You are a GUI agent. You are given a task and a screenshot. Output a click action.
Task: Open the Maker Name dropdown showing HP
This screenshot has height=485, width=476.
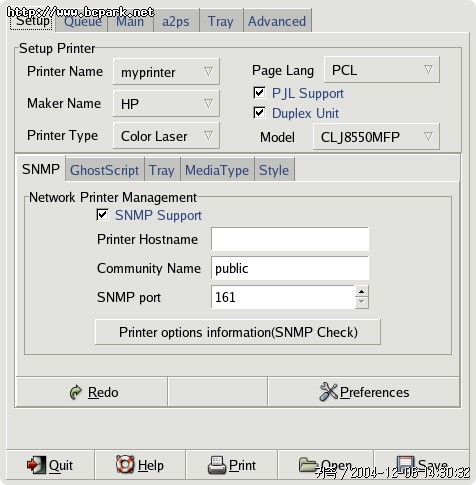166,104
